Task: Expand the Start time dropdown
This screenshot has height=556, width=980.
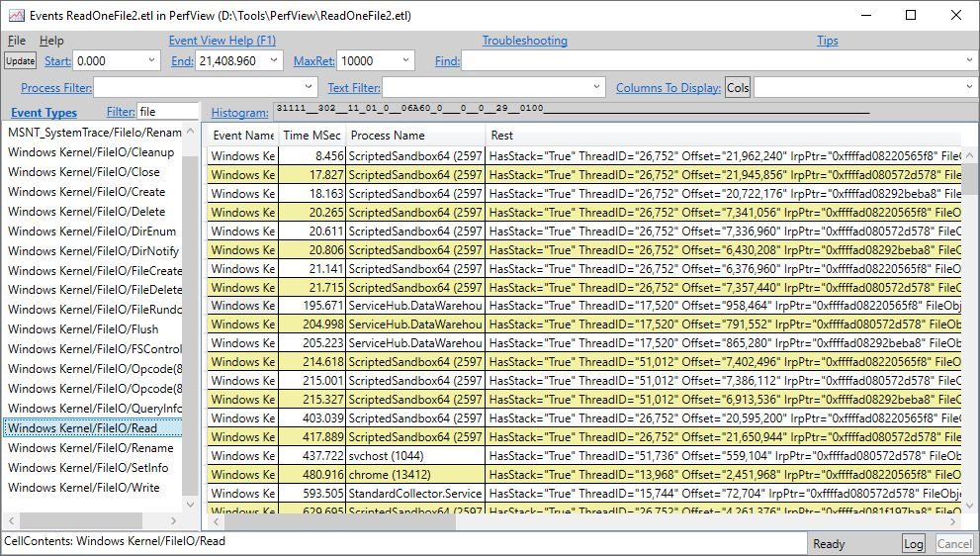Action: coord(152,60)
